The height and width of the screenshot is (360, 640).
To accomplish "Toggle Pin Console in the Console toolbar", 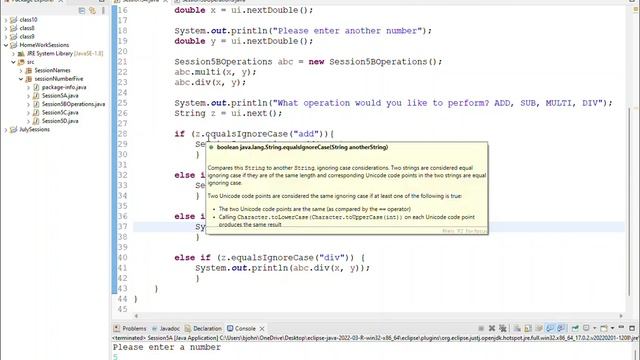I will 575,328.
